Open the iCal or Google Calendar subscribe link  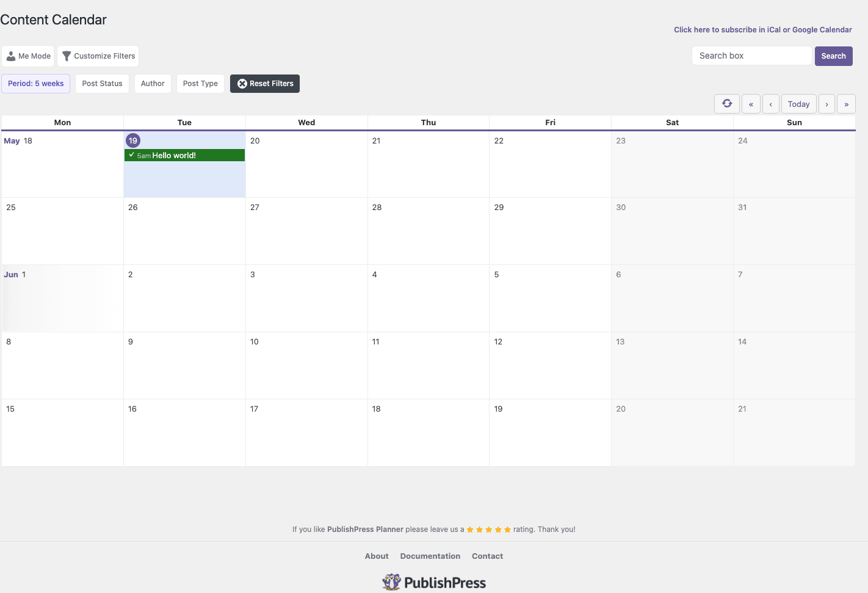tap(762, 29)
